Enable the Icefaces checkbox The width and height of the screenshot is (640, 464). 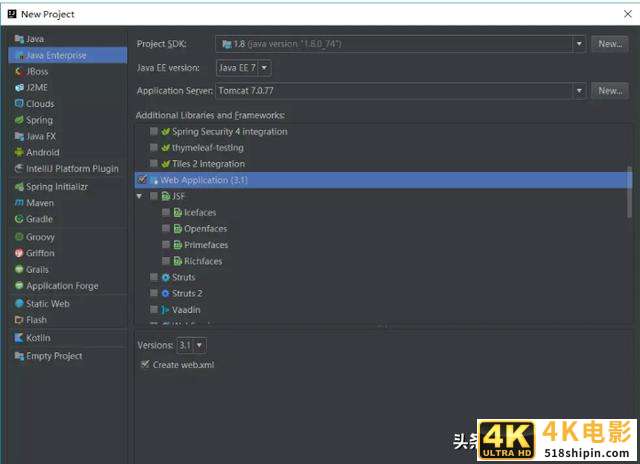pos(166,212)
